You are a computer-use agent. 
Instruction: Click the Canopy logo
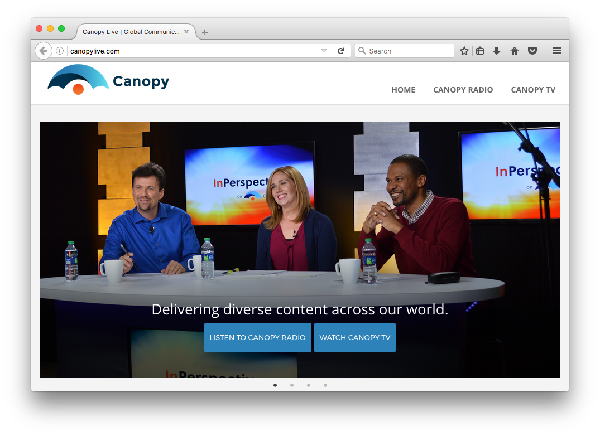click(x=108, y=81)
